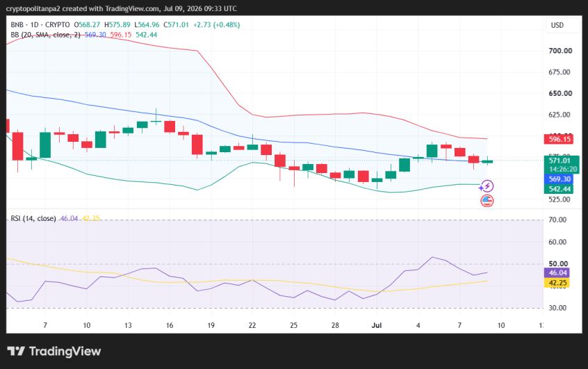Click the 28 date label on time axis
Image resolution: width=588 pixels, height=369 pixels.
pos(335,325)
